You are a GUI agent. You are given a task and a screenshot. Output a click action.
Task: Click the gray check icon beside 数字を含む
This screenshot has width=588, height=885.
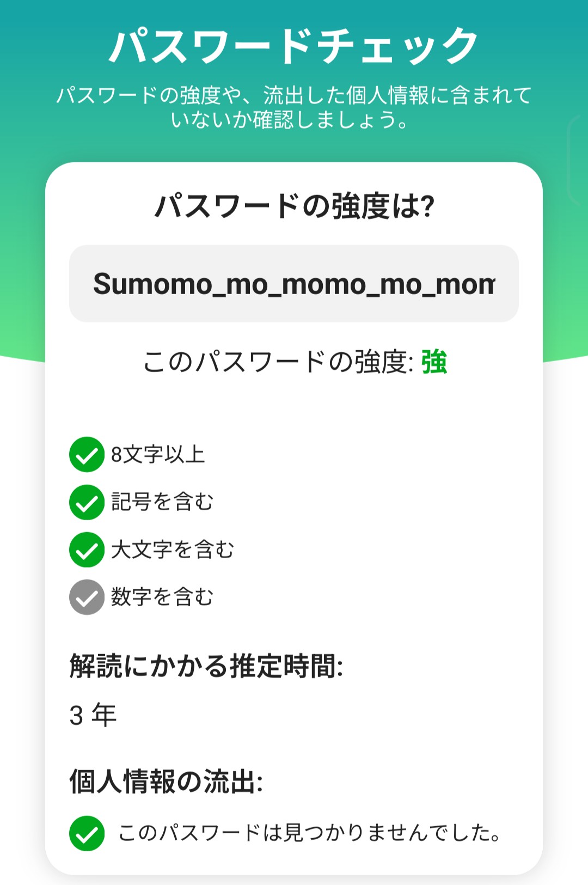point(87,597)
